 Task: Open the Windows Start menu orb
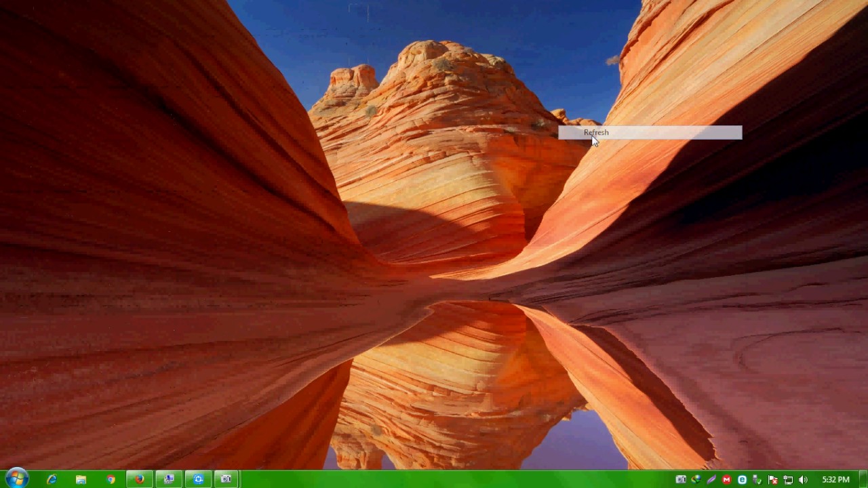click(x=16, y=479)
